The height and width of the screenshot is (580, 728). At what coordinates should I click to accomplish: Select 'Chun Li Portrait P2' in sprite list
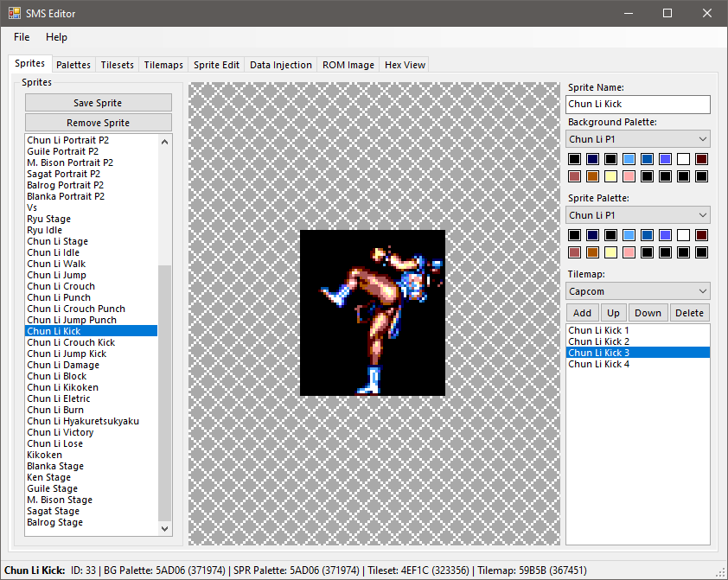tap(92, 140)
